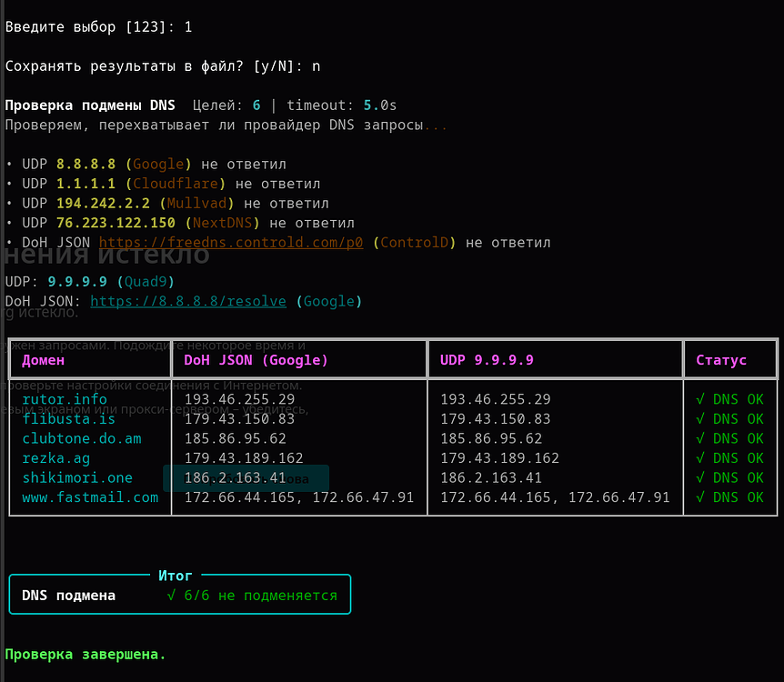Select the flibusta.is domain entry

click(x=68, y=419)
